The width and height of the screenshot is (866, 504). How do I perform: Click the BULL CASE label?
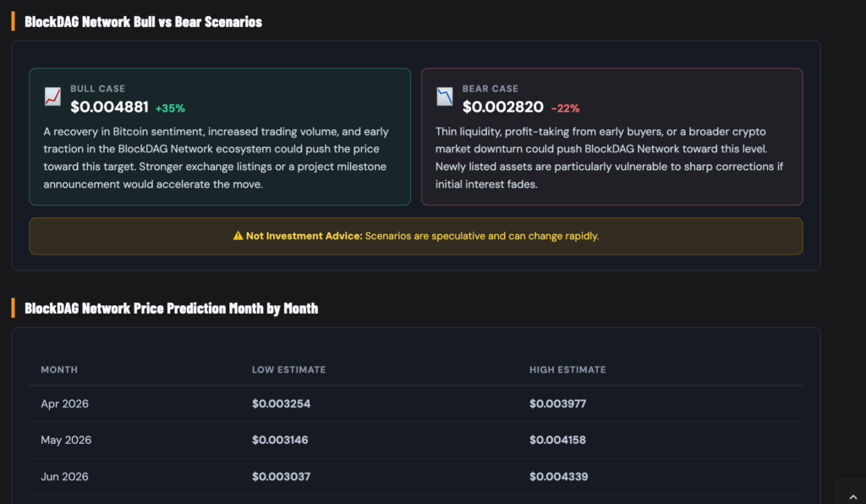pyautogui.click(x=98, y=88)
